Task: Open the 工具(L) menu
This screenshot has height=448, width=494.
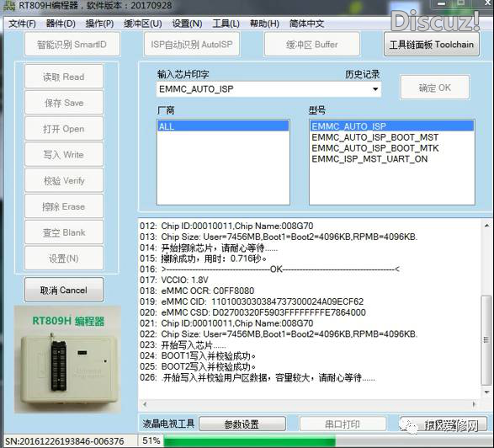Action: tap(226, 24)
